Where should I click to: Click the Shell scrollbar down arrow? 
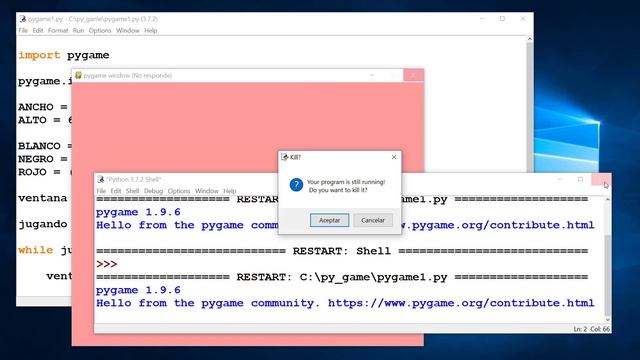click(x=608, y=320)
